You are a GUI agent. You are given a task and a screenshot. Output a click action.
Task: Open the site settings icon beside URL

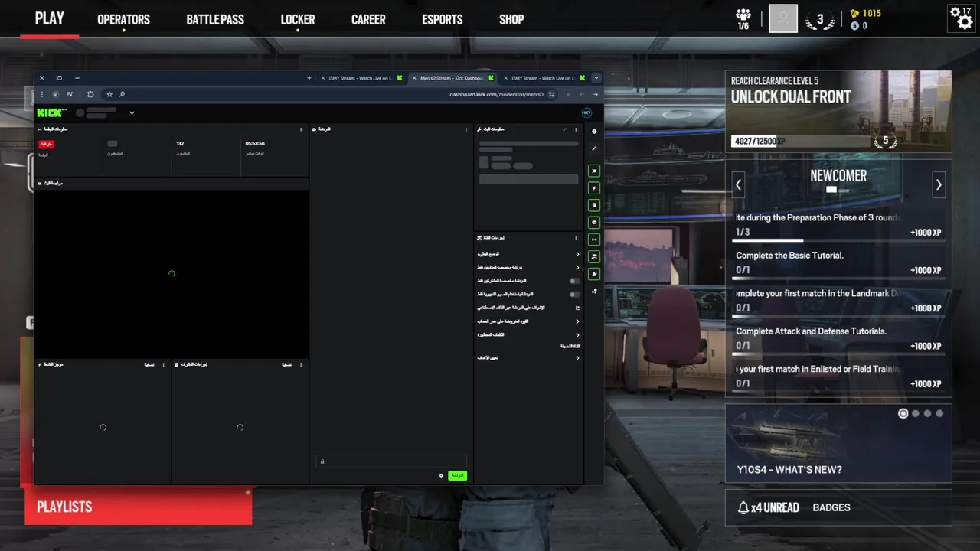coord(551,94)
